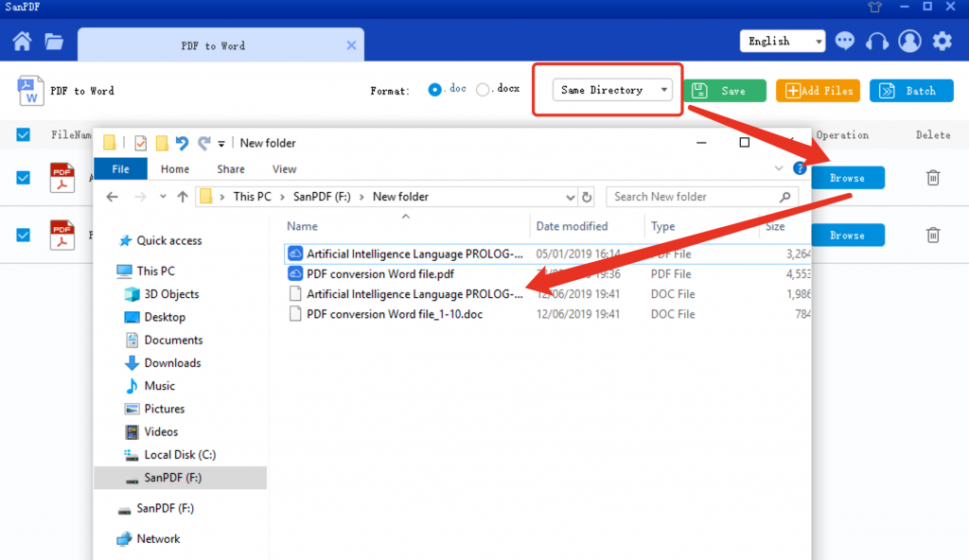The image size is (969, 560).
Task: Select the .doc format radio button
Action: point(435,90)
